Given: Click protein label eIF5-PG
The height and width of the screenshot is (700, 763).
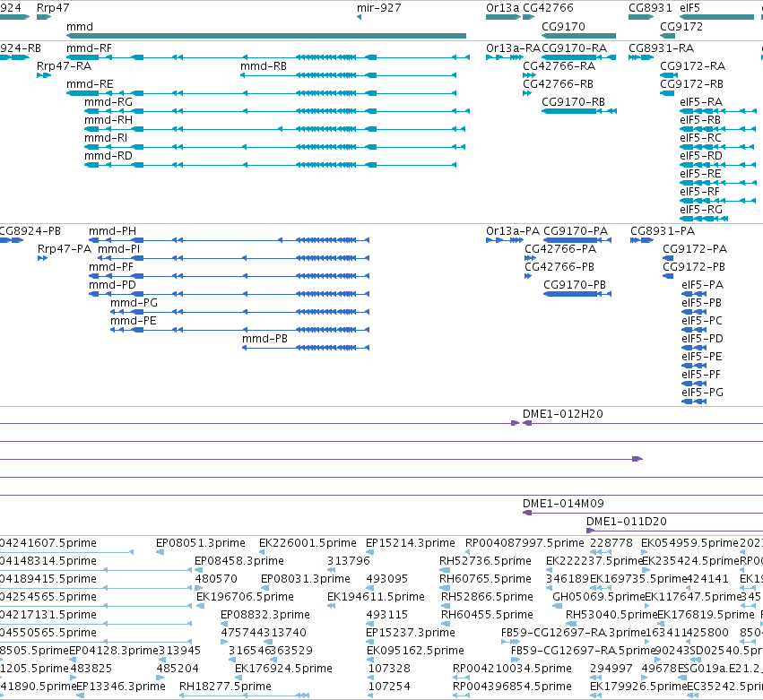Looking at the screenshot, I should (x=703, y=393).
